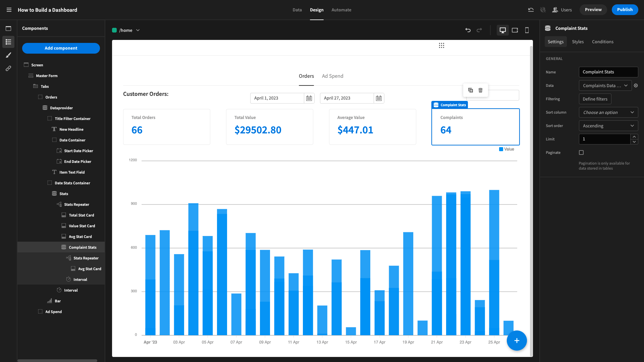Click the Add component button
Viewport: 644px width, 362px height.
pyautogui.click(x=61, y=48)
